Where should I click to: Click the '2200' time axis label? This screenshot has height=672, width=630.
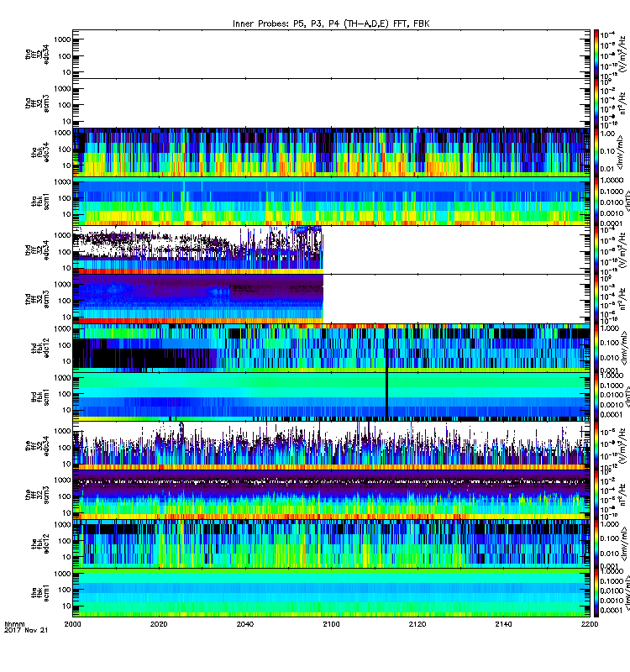pos(590,624)
